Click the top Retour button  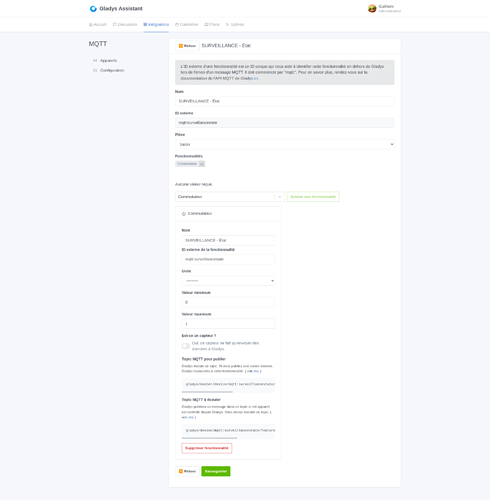tap(187, 46)
